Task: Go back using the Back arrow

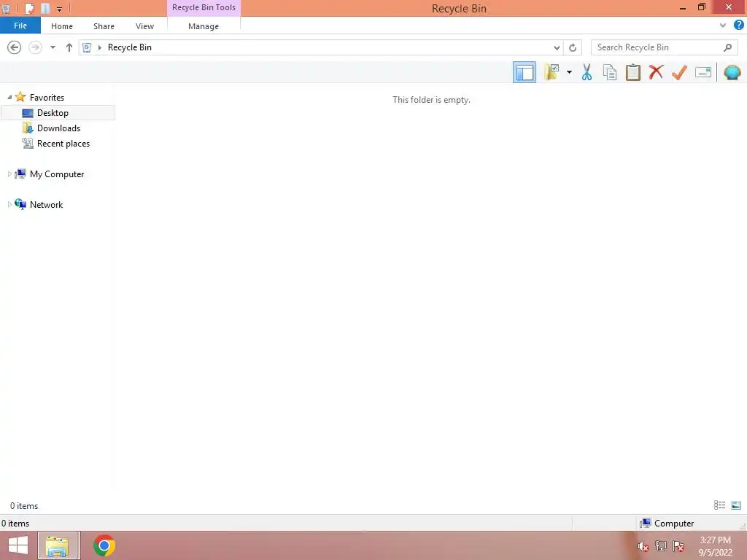Action: point(15,47)
